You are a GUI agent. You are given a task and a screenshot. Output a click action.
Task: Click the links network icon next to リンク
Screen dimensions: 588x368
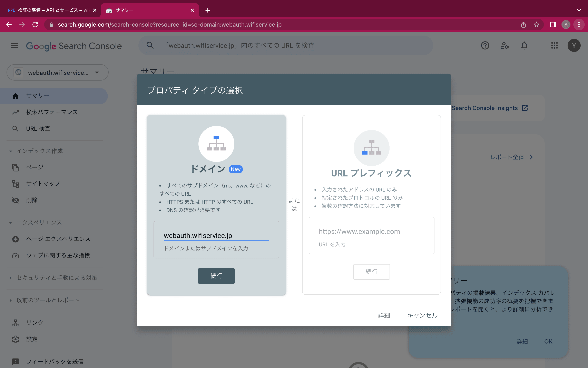point(16,323)
